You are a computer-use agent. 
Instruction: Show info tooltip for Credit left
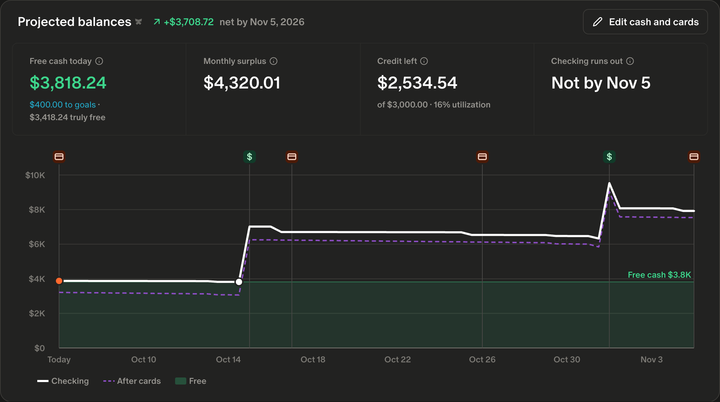click(424, 61)
